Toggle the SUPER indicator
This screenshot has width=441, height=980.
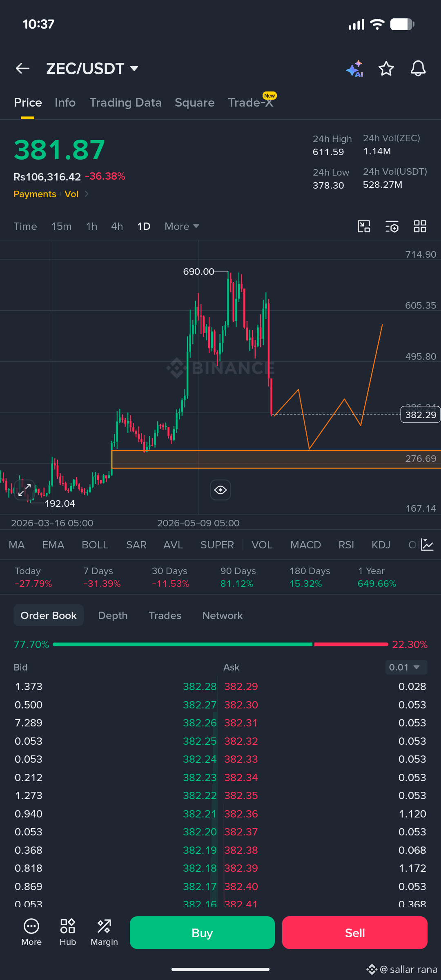(217, 545)
